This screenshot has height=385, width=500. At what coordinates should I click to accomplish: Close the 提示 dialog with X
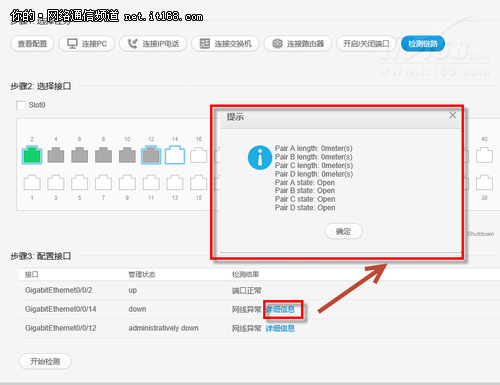[452, 115]
